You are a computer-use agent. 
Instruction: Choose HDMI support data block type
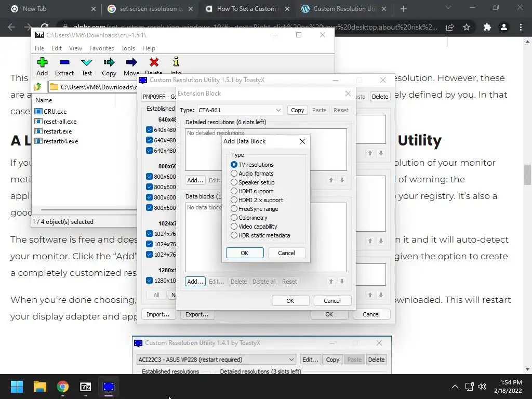coord(252,191)
